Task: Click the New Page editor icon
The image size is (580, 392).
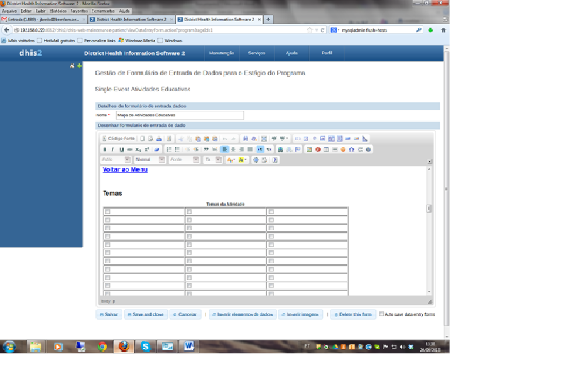Action: click(142, 139)
